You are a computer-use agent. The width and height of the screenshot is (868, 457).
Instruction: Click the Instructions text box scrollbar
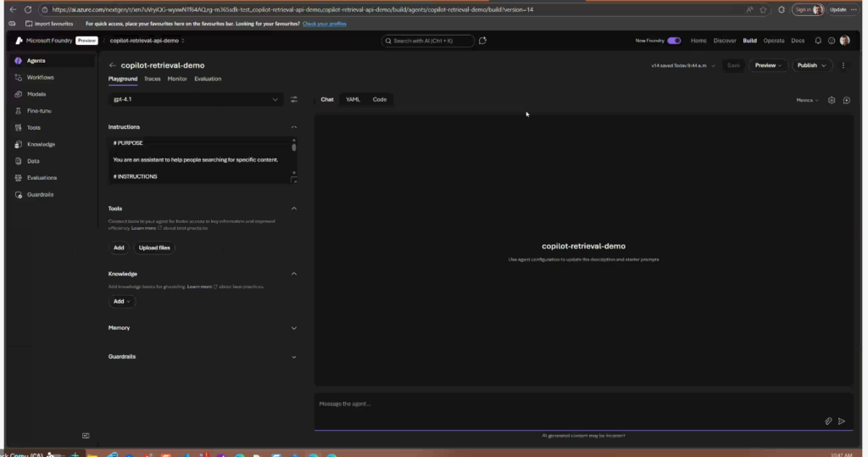pyautogui.click(x=294, y=146)
